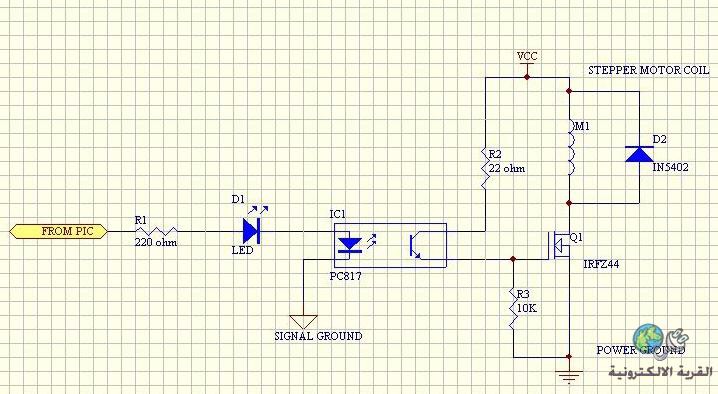Select the signal ground triangle symbol
This screenshot has width=718, height=394.
click(303, 322)
